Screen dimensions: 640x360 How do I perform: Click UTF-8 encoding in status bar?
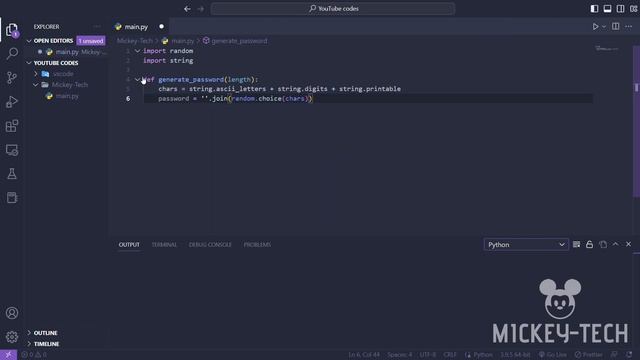427,355
